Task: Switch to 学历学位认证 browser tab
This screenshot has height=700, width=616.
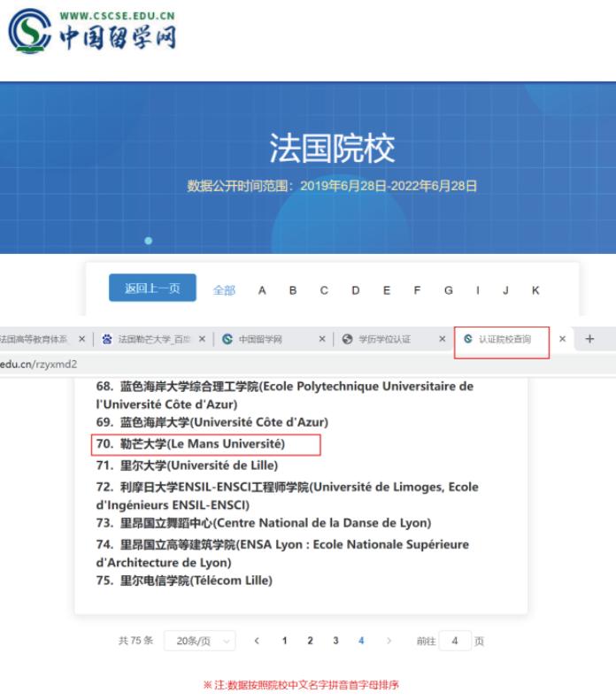Action: [384, 339]
